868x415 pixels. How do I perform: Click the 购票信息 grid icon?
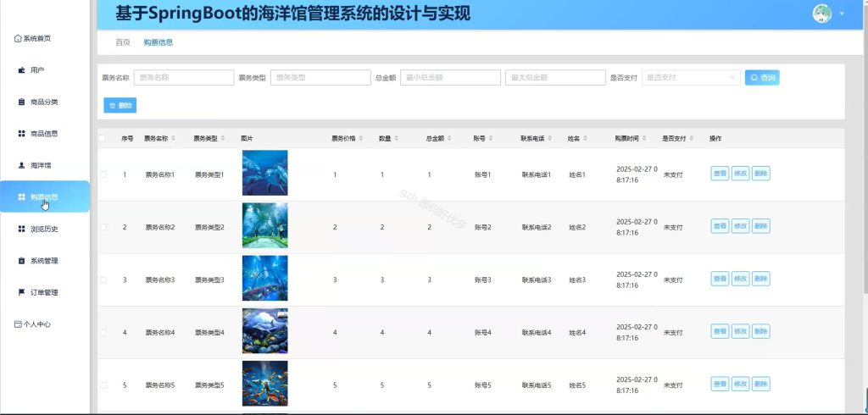(21, 197)
